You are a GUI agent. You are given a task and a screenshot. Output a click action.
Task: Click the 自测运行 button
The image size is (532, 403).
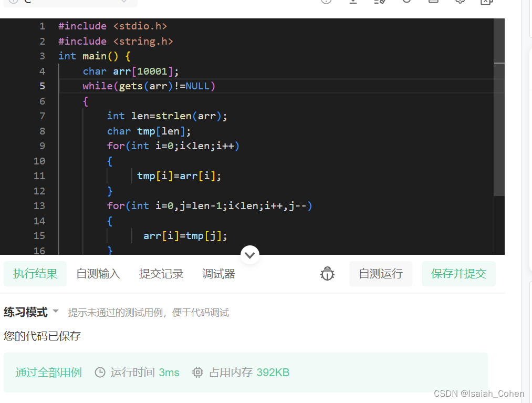tap(380, 274)
